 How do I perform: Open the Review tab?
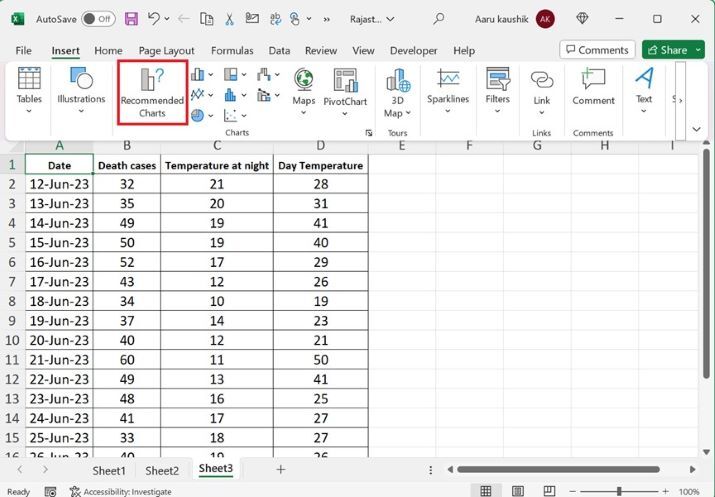coord(321,50)
